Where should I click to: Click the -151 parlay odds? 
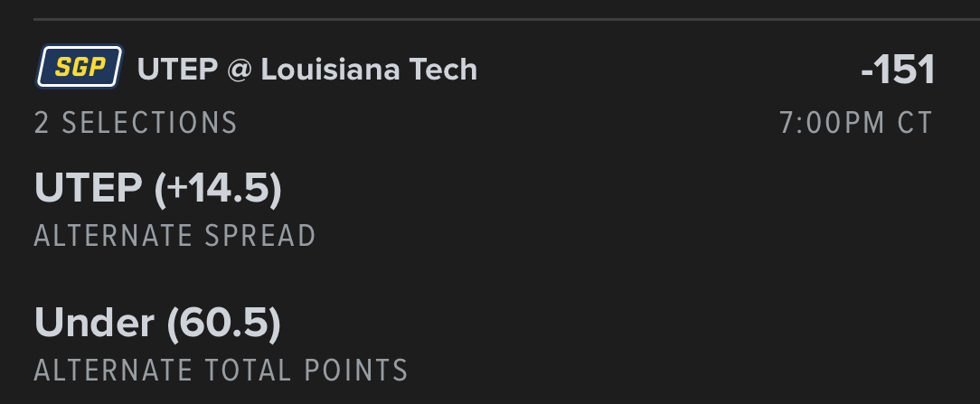897,70
